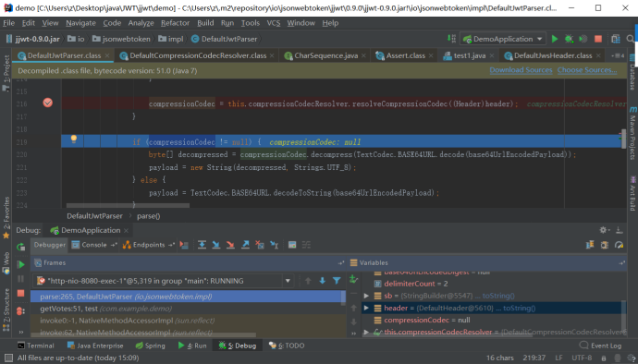Expand the sb variable node
The width and height of the screenshot is (638, 364).
[366, 296]
